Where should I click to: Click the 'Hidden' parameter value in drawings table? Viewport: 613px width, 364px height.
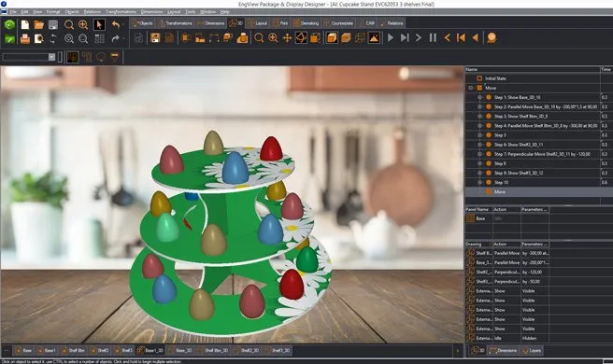[x=529, y=338]
